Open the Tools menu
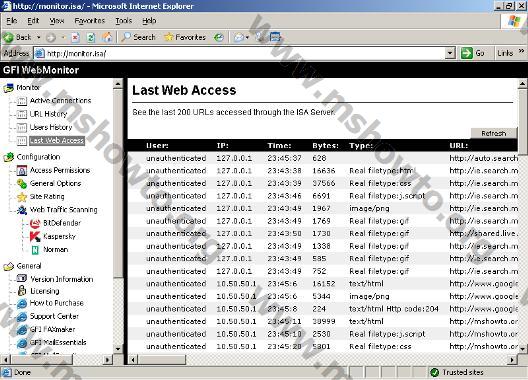 coord(124,21)
